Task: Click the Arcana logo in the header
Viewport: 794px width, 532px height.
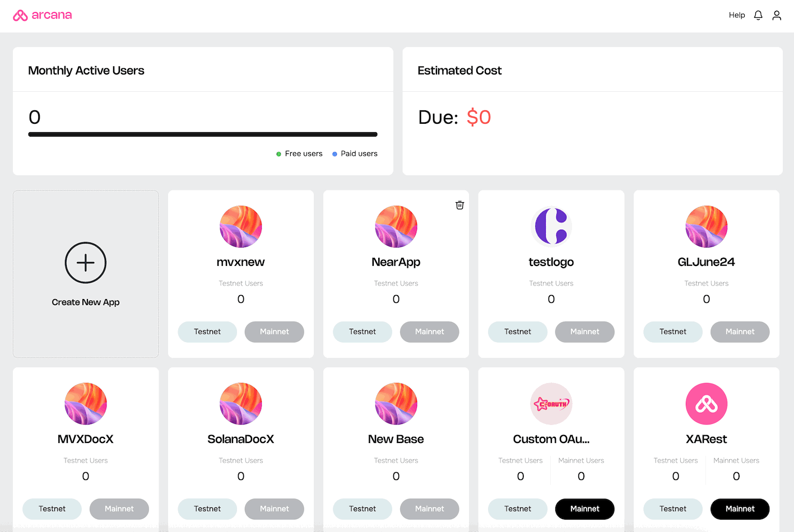Action: tap(43, 15)
